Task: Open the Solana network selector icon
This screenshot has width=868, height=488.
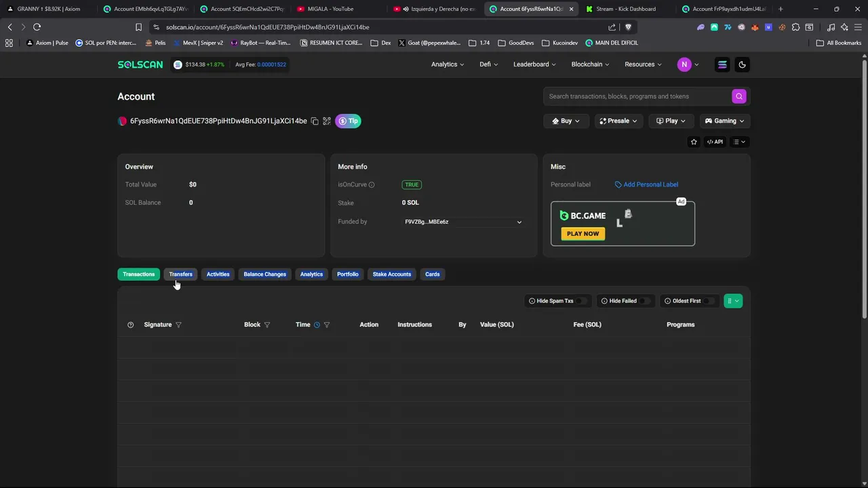Action: coord(722,64)
